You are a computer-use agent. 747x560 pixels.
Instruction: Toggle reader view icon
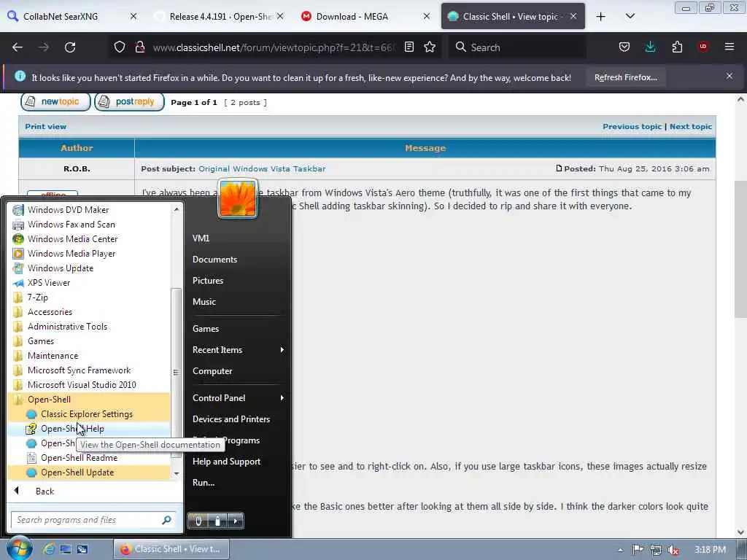[409, 47]
